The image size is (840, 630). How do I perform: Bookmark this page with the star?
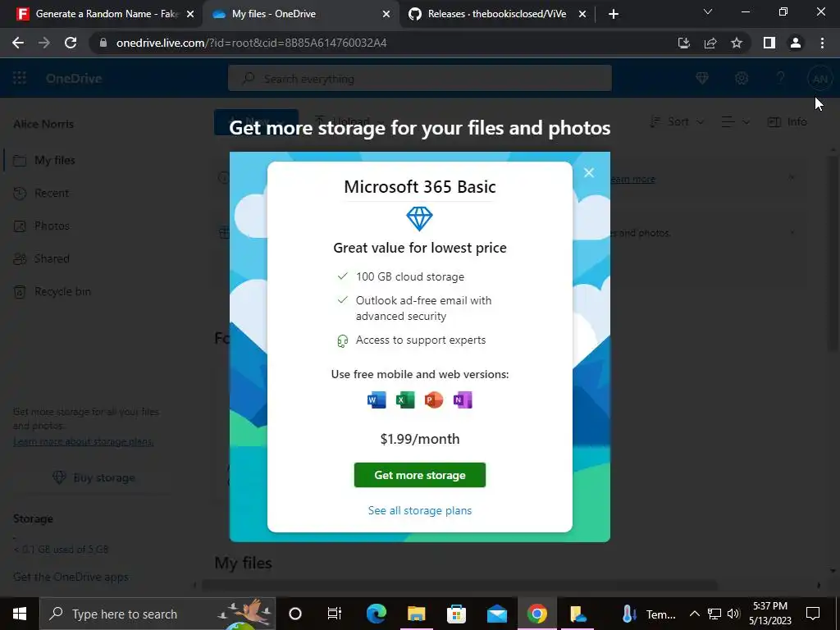(737, 43)
